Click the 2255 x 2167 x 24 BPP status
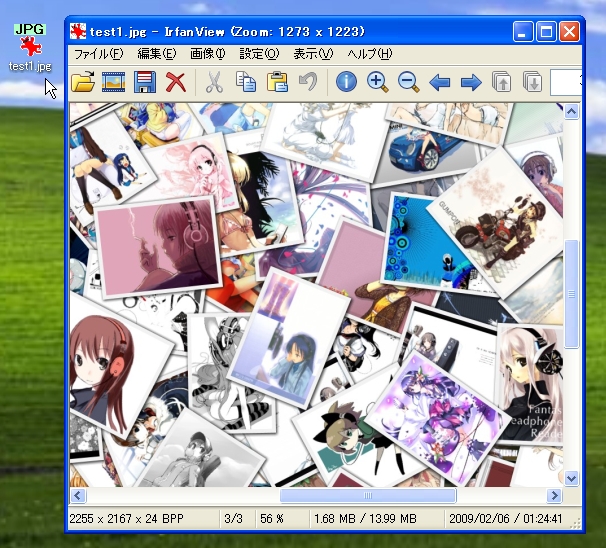Screen dimensions: 606x548 126,518
